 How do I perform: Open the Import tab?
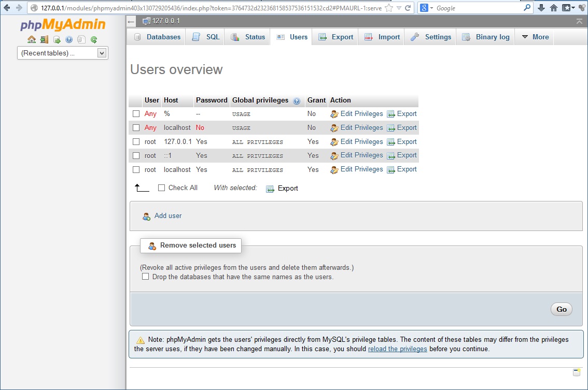[382, 37]
